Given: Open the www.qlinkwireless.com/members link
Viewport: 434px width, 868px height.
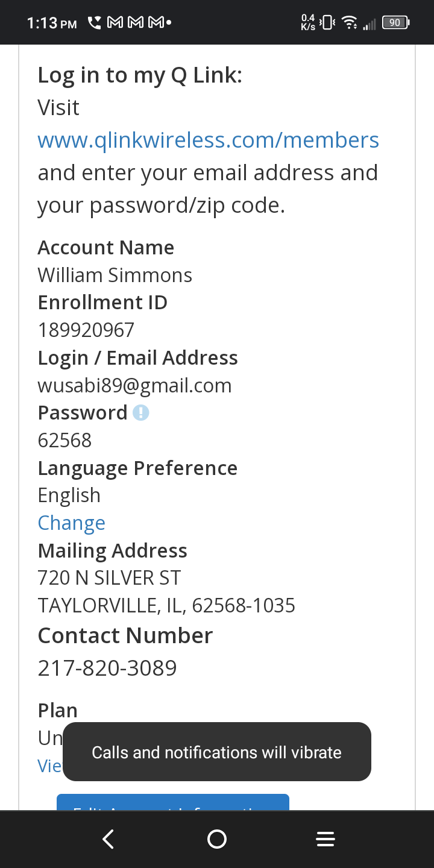Looking at the screenshot, I should 209,140.
